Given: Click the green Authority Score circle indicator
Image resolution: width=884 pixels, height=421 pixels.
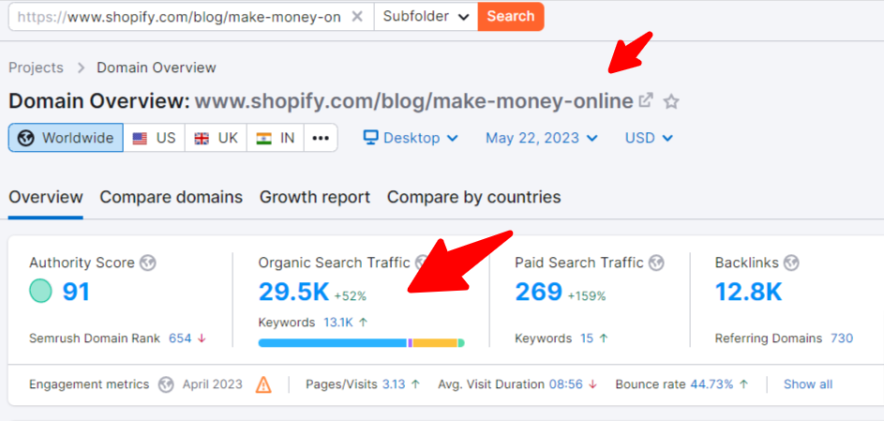Looking at the screenshot, I should pyautogui.click(x=41, y=291).
